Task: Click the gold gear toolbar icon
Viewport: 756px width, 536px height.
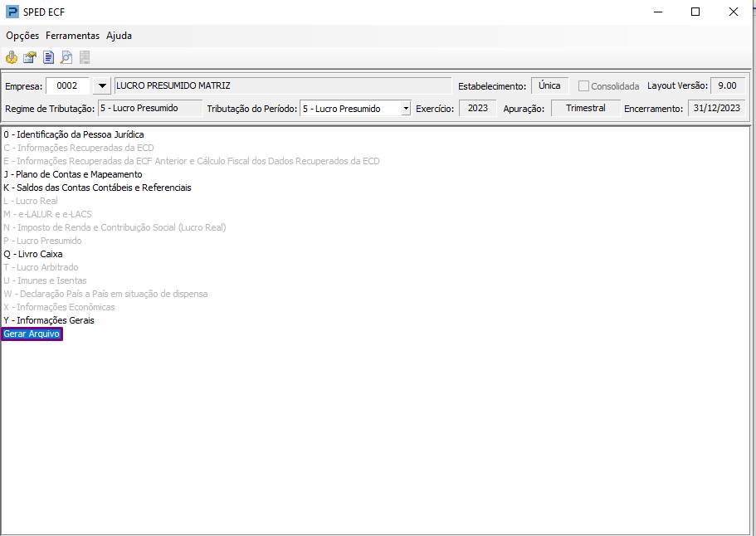Action: click(12, 58)
